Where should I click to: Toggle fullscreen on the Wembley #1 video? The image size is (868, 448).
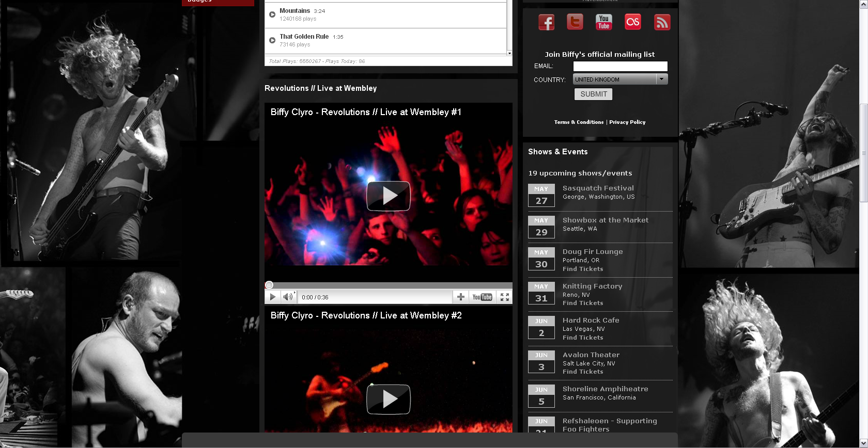point(505,297)
